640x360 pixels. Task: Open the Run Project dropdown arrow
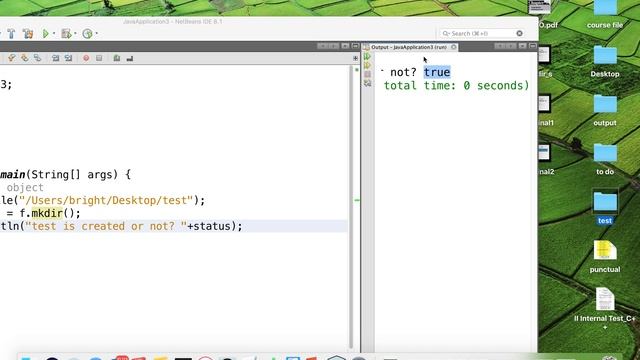(x=54, y=33)
